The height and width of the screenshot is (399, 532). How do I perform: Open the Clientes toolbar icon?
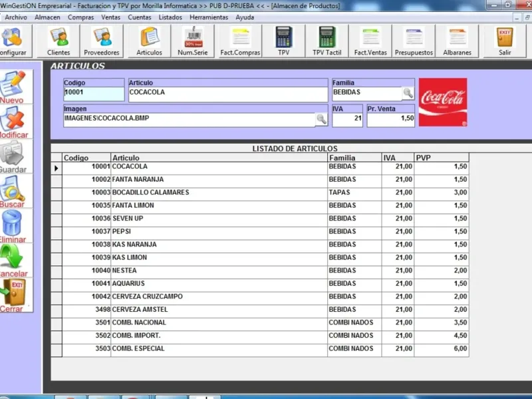(x=59, y=41)
